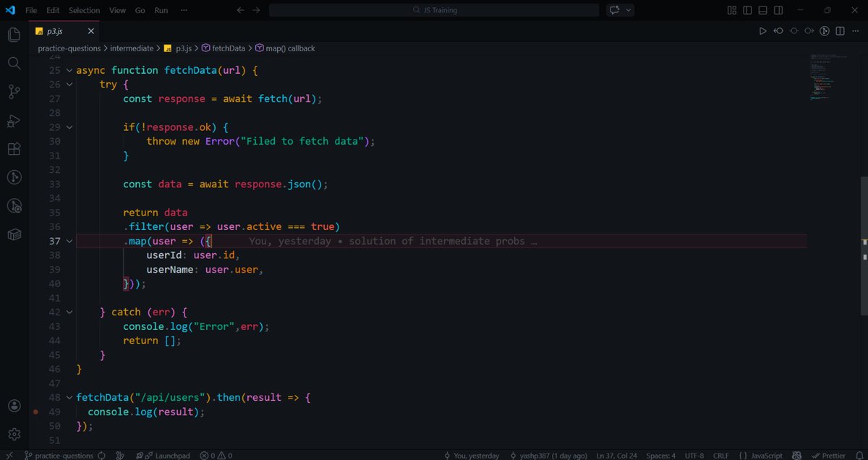Open the previous revision of the file
Image resolution: width=868 pixels, height=460 pixels.
point(779,31)
